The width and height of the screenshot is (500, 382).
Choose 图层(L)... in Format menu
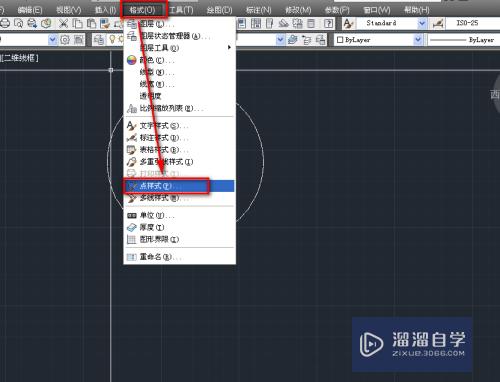coord(180,24)
